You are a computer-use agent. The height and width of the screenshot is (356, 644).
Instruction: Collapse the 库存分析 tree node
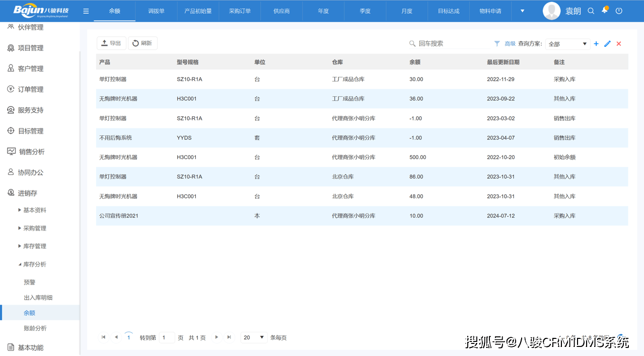(x=20, y=264)
